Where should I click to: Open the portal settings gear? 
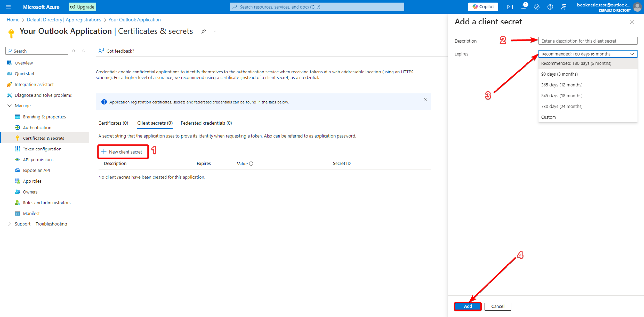tap(537, 7)
